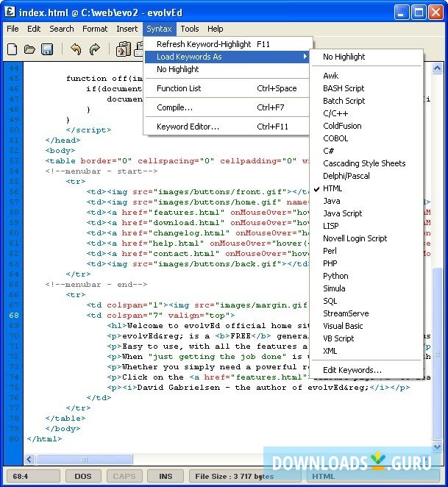Expand the Load Keywords As submenu
448x487 pixels.
(x=227, y=57)
